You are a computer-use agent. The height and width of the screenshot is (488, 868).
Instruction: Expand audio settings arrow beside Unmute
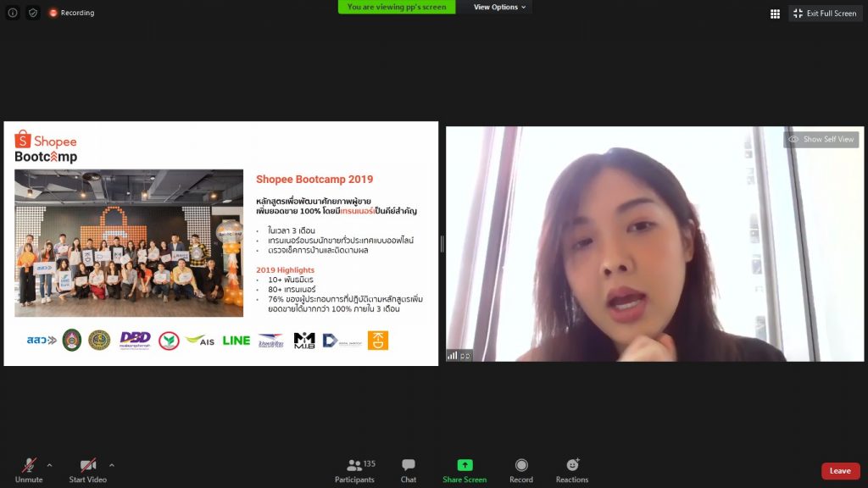click(49, 465)
